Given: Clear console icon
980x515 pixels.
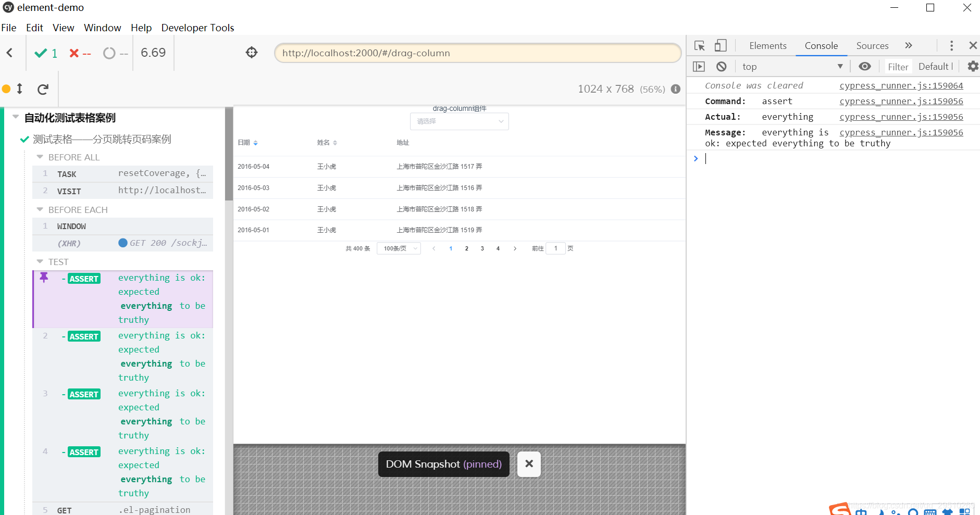Looking at the screenshot, I should pyautogui.click(x=721, y=67).
